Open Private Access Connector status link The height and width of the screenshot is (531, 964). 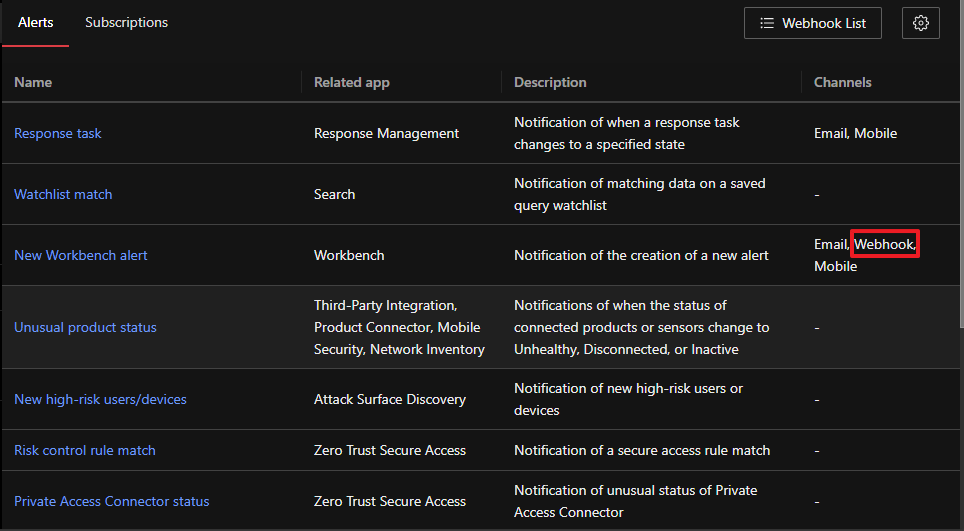(x=112, y=501)
